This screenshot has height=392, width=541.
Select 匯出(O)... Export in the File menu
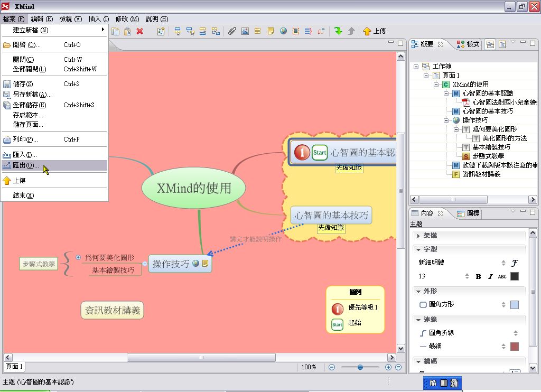(54, 166)
